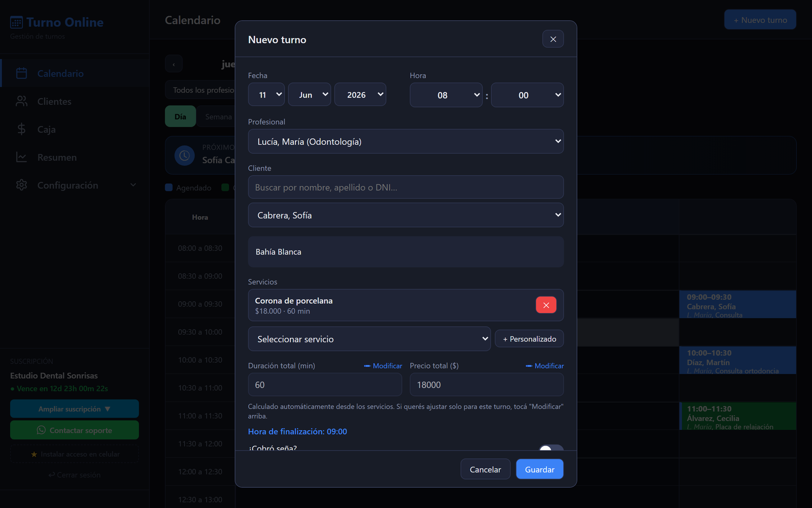Click the 12:00 a 12:30 time slot row
Image resolution: width=812 pixels, height=508 pixels.
click(x=200, y=471)
